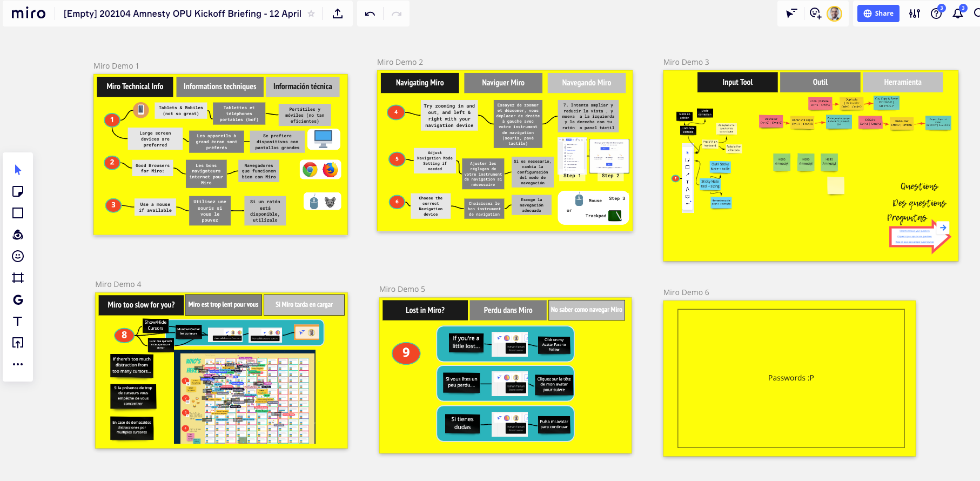The width and height of the screenshot is (980, 481).
Task: Open the emoji sticker tool
Action: [18, 256]
